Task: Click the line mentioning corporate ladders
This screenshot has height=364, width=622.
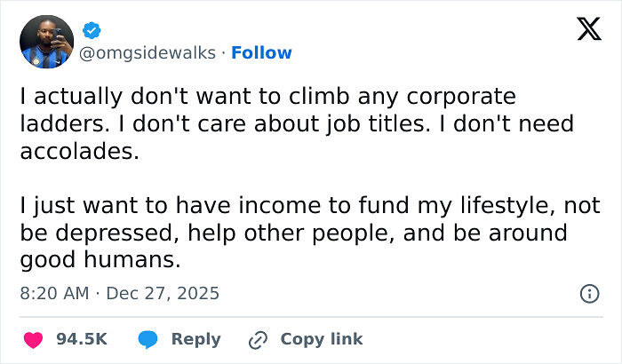Action: 267,95
